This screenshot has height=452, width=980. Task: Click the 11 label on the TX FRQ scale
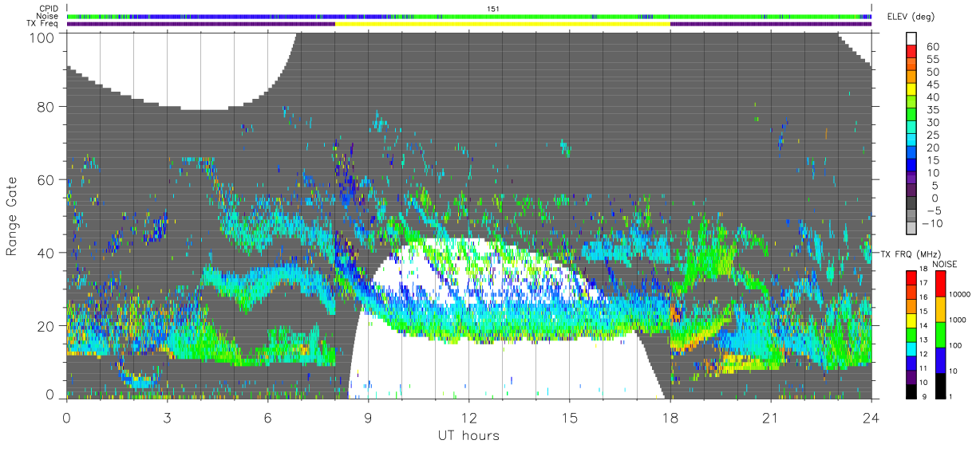click(x=923, y=368)
